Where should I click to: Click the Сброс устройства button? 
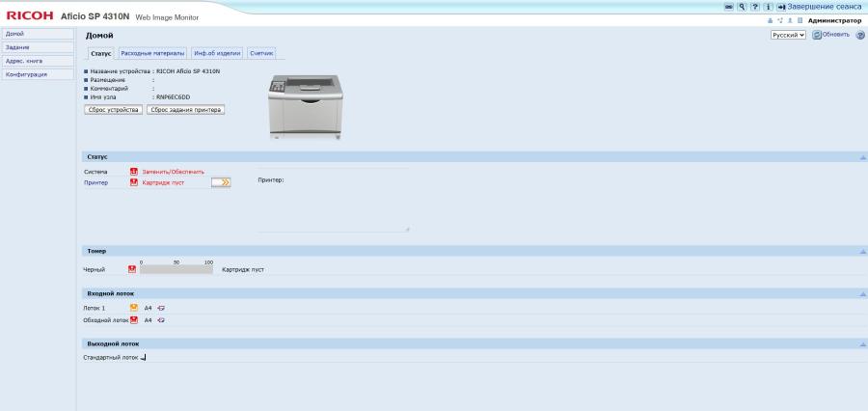point(114,110)
